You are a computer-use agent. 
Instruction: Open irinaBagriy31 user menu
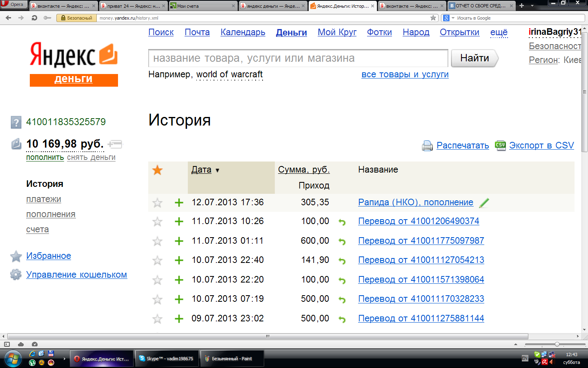(x=555, y=32)
